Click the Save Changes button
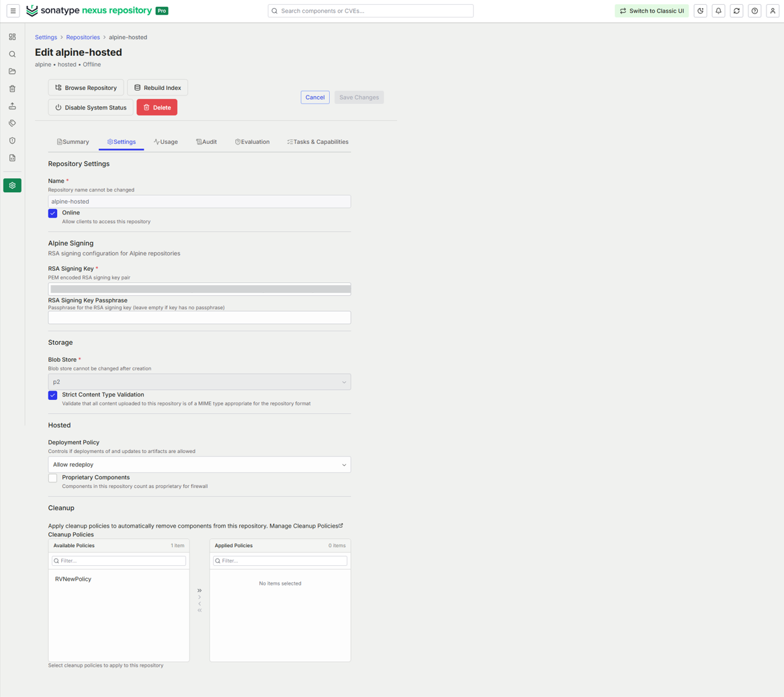This screenshot has width=784, height=697. click(359, 97)
